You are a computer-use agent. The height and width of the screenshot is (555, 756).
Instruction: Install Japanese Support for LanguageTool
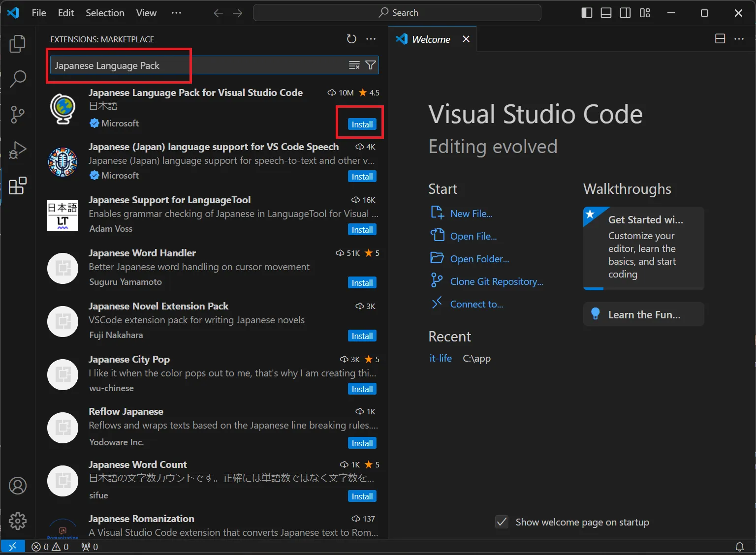click(362, 230)
